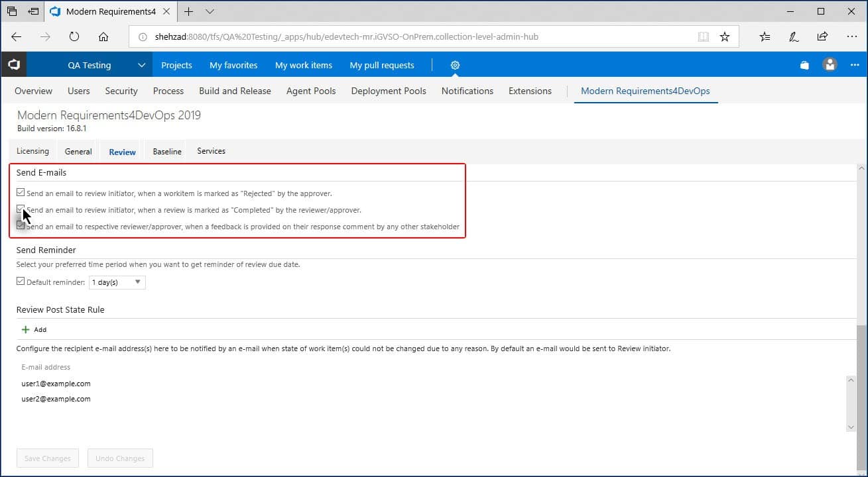Open the 1 day(s) reminder dropdown
868x477 pixels.
coord(117,282)
